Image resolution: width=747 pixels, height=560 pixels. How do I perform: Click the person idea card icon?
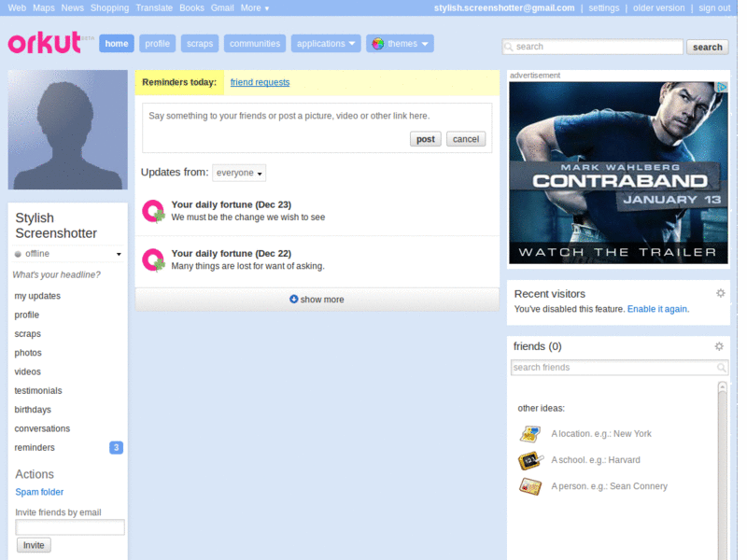pos(530,486)
